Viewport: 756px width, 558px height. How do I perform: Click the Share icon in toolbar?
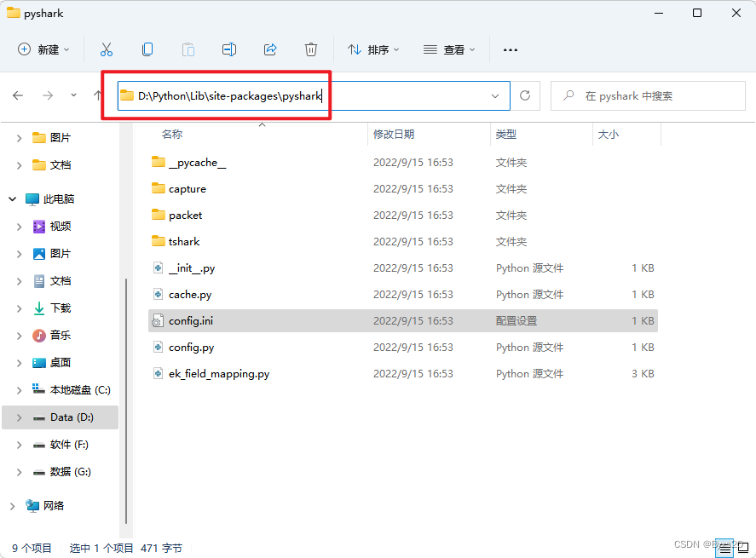[270, 49]
